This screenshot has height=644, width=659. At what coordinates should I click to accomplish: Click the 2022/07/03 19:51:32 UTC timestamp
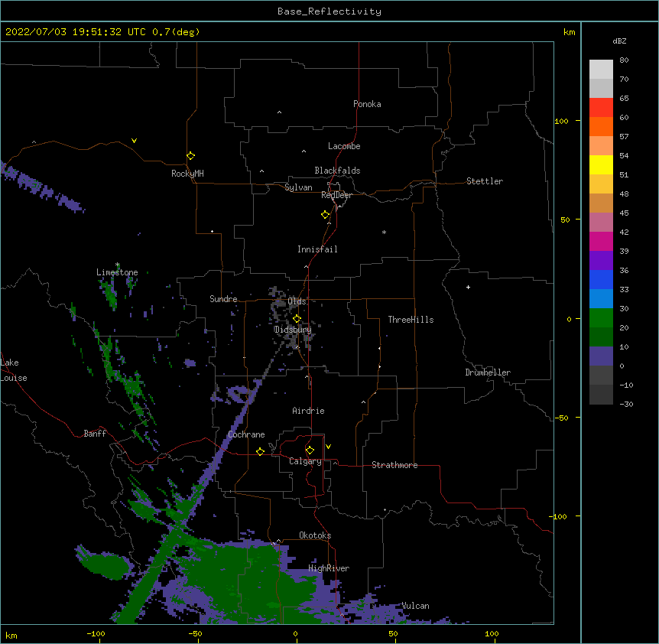(76, 32)
